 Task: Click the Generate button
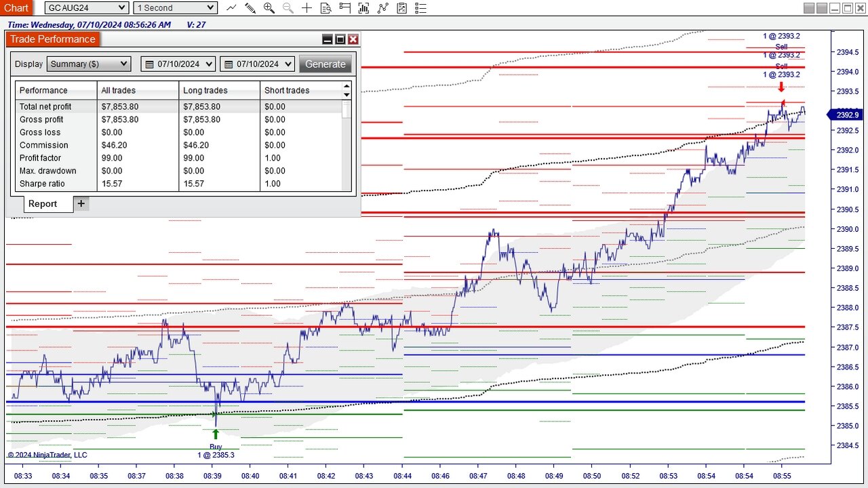pyautogui.click(x=325, y=64)
